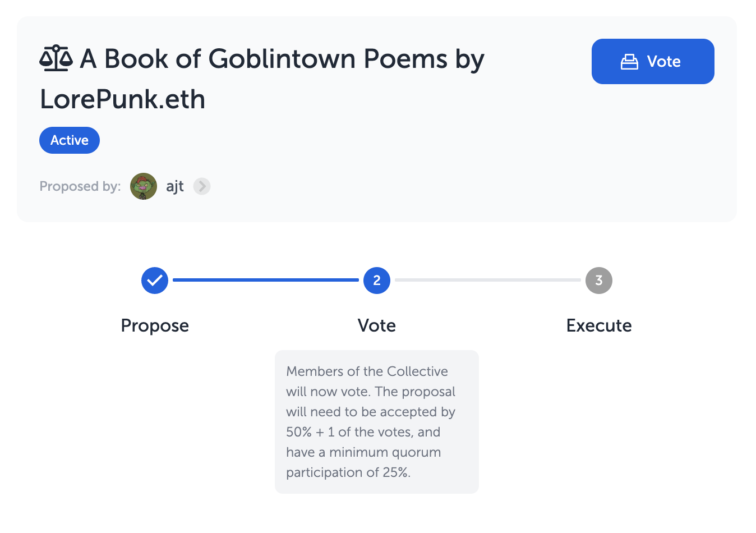This screenshot has width=756, height=533.
Task: Click the gray progress line toward Execute
Action: click(488, 279)
